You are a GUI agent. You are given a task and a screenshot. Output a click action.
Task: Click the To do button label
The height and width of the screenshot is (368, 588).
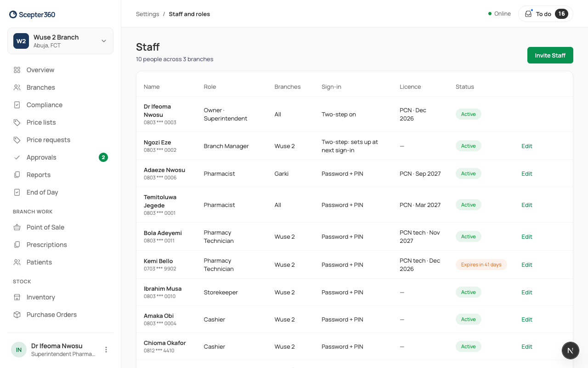click(543, 14)
